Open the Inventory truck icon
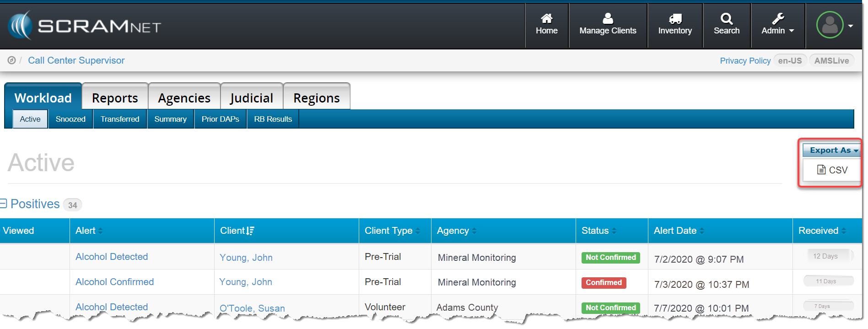This screenshot has width=868, height=329. pos(674,19)
